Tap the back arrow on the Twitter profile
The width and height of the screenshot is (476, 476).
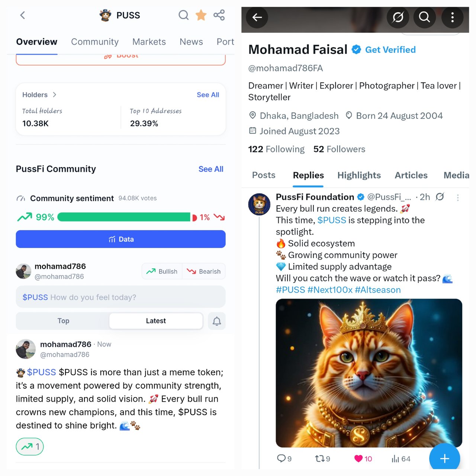(257, 17)
